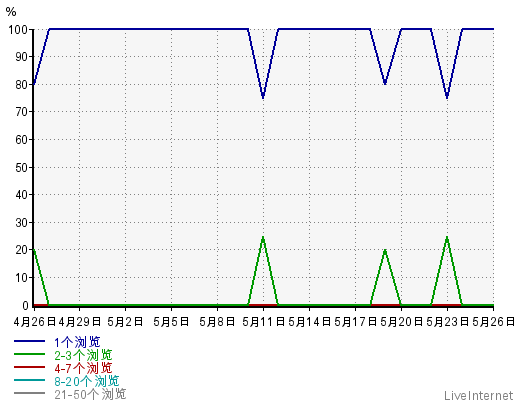This screenshot has width=520, height=405.
Task: Click the teal '8-20个浏览' legend line
Action: click(x=29, y=380)
